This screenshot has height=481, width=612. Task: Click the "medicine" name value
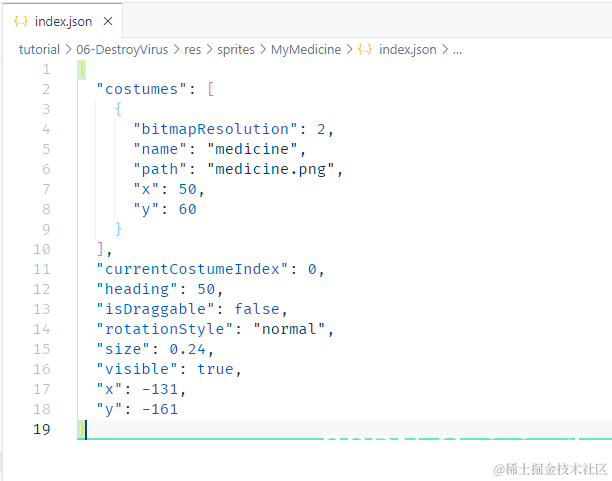tap(252, 149)
